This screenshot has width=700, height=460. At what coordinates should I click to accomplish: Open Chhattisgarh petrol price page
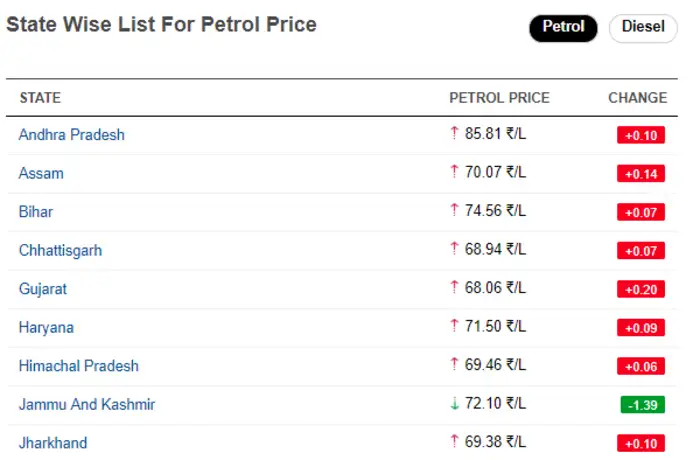click(60, 250)
